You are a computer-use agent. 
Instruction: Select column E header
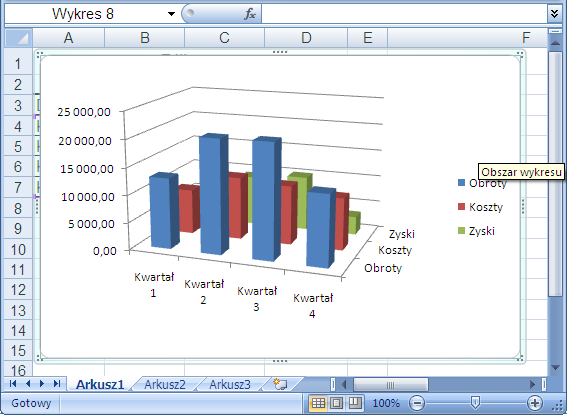[367, 38]
